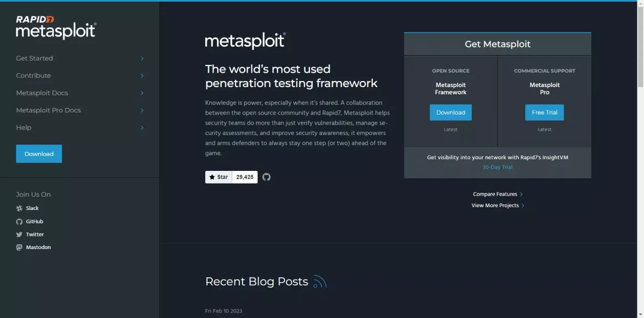Expand the Metasploit Docs chevron
Viewport: 644px width, 318px height.
142,93
